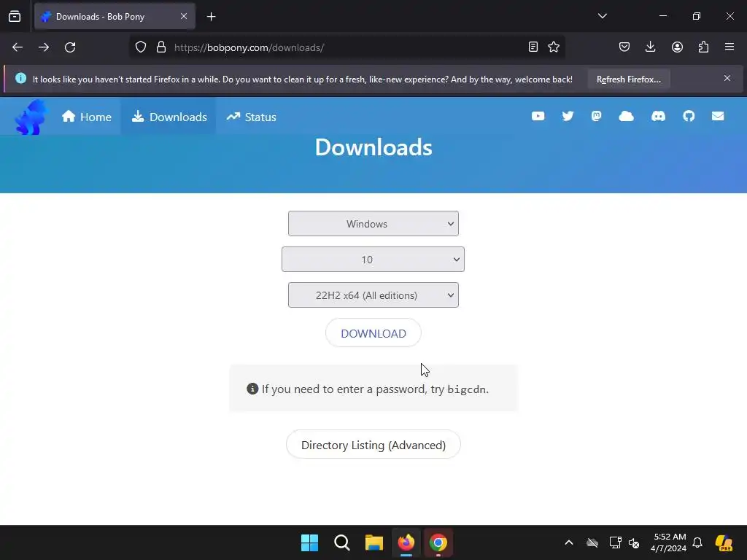This screenshot has width=747, height=560.
Task: Switch to Firefox in the taskbar
Action: pos(406,542)
